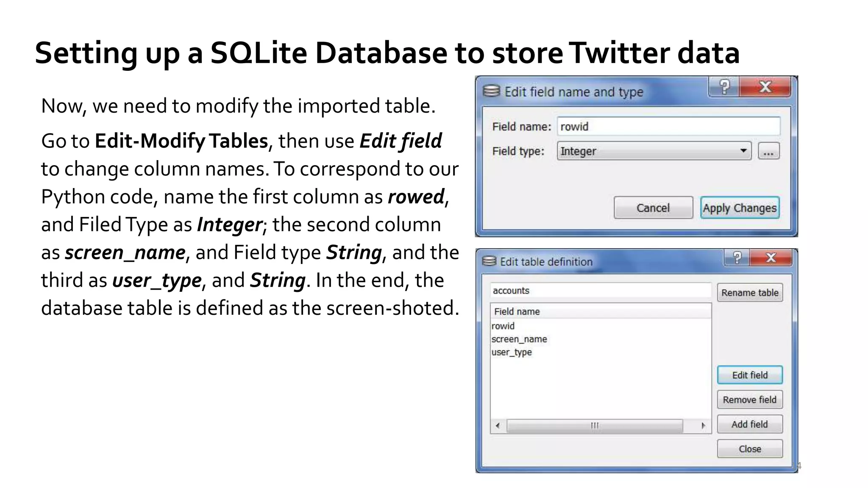
Task: Click the Field name column header
Action: click(x=601, y=311)
